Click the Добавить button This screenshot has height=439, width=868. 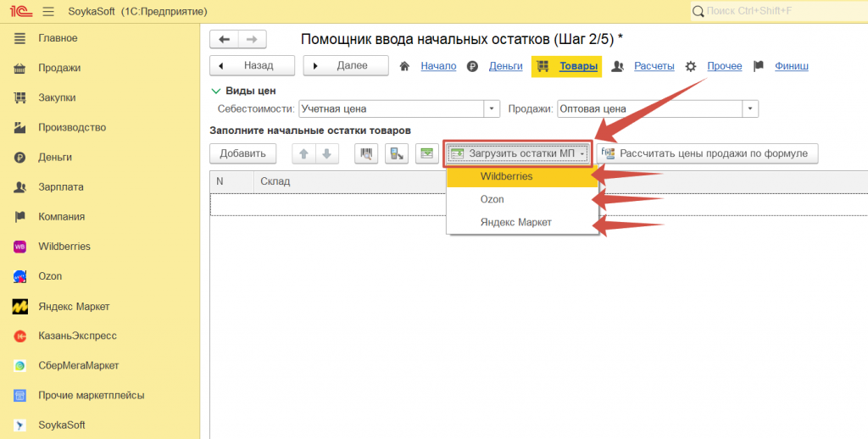pyautogui.click(x=242, y=153)
